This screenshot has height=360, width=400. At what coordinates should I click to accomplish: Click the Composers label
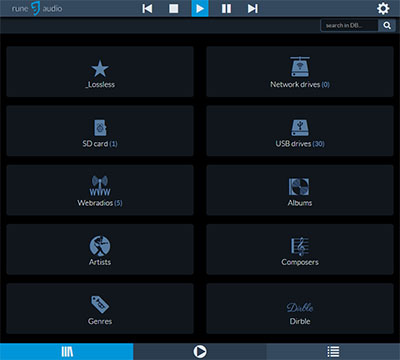point(300,262)
